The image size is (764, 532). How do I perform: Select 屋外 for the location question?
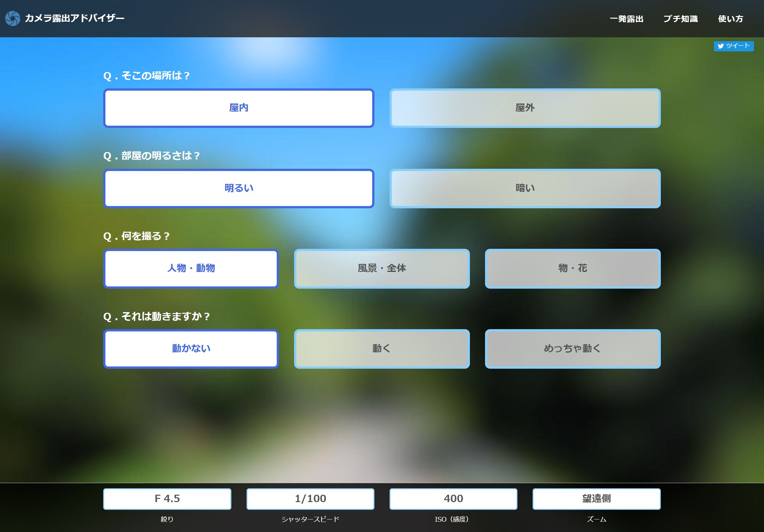click(525, 107)
